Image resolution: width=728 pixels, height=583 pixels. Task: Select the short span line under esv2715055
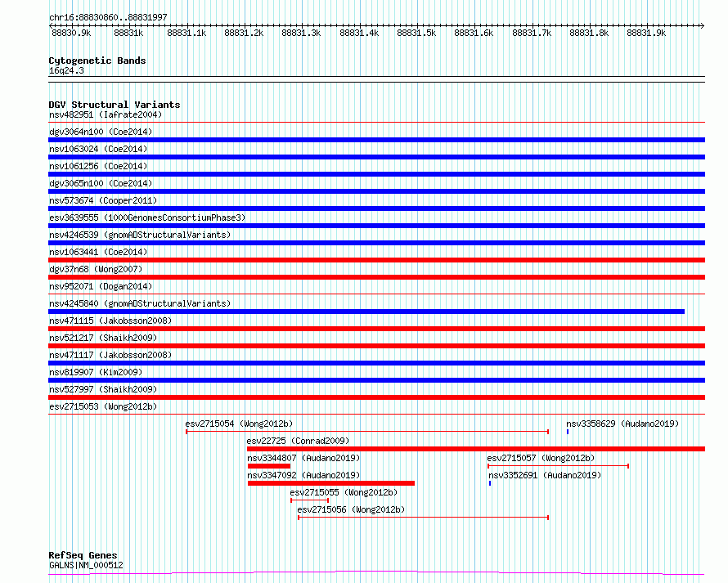[310, 500]
